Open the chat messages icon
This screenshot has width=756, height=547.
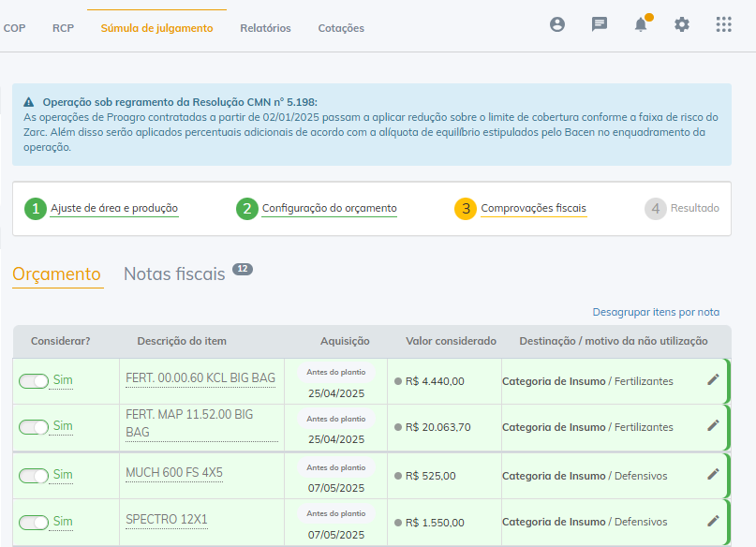(600, 25)
